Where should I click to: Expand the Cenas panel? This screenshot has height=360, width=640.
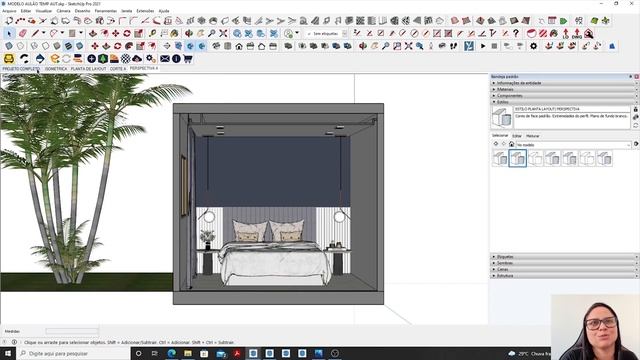563,269
